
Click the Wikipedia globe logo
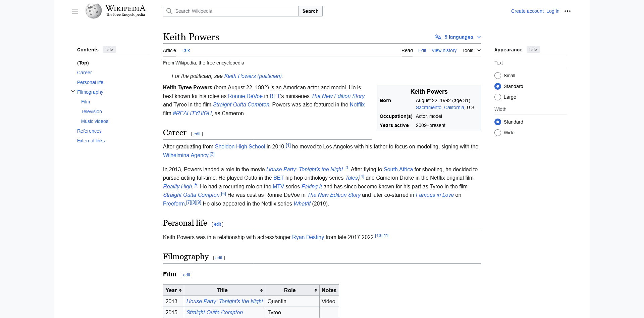pos(94,11)
